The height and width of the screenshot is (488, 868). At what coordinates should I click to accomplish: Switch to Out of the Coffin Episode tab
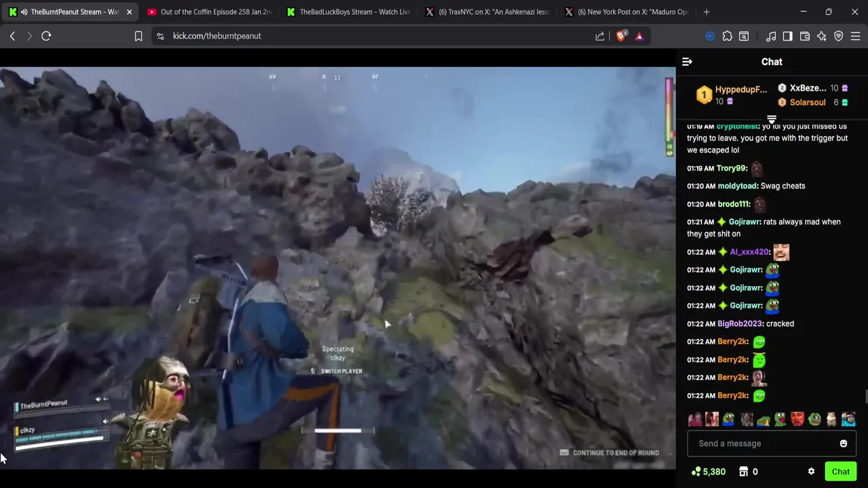209,12
